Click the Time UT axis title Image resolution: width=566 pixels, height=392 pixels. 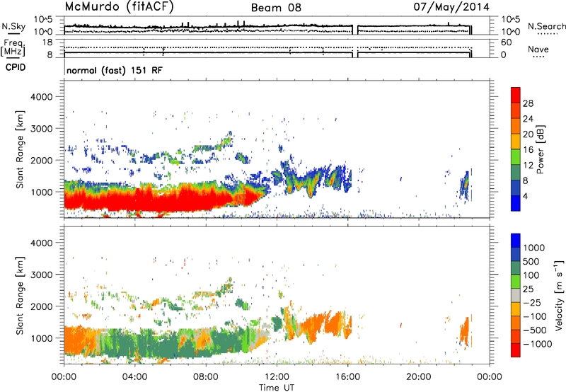click(x=277, y=388)
